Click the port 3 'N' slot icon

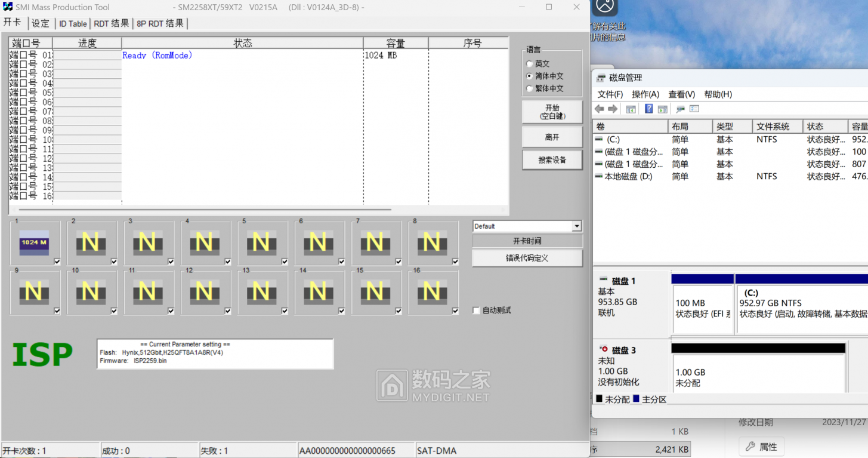tap(147, 243)
